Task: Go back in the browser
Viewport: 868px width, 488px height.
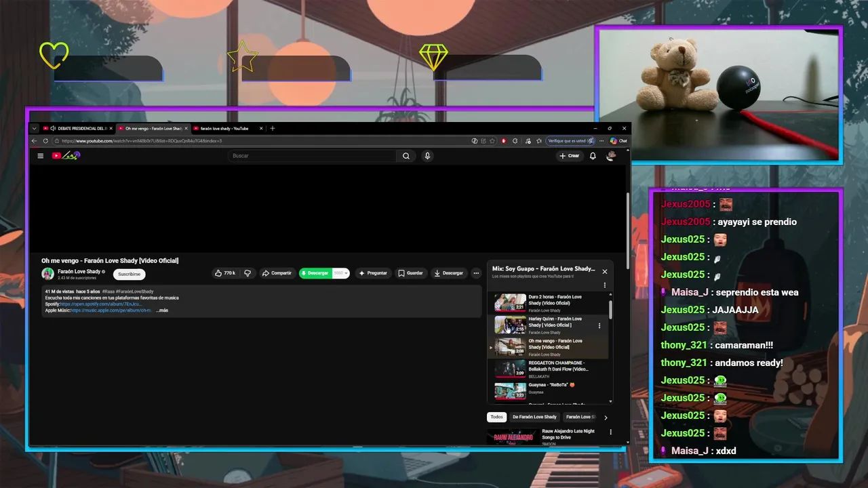Action: coord(34,141)
